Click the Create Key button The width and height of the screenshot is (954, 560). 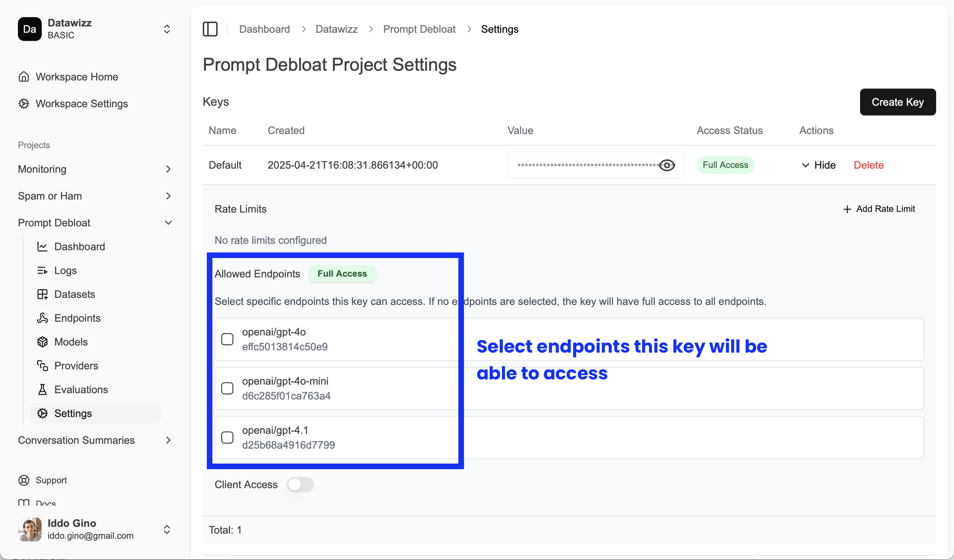[898, 102]
